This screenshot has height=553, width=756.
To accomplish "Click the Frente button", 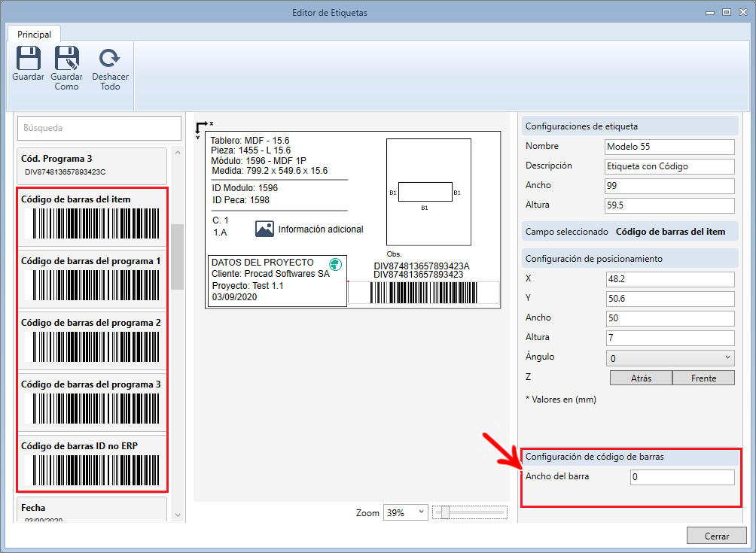I will [x=703, y=378].
